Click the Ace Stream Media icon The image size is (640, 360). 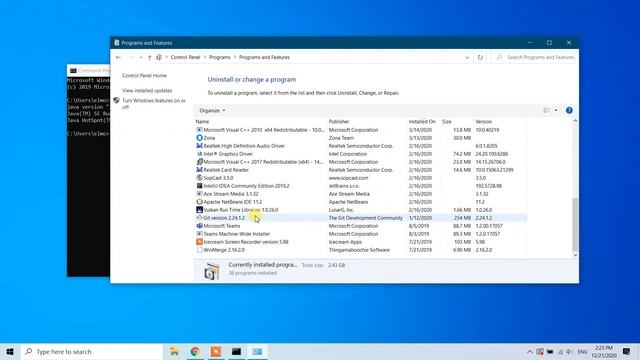pos(199,194)
